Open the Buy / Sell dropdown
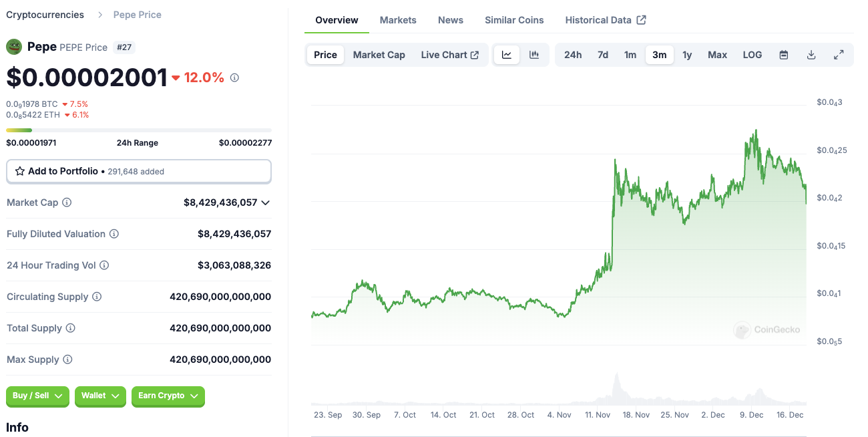This screenshot has width=868, height=437. (x=37, y=396)
